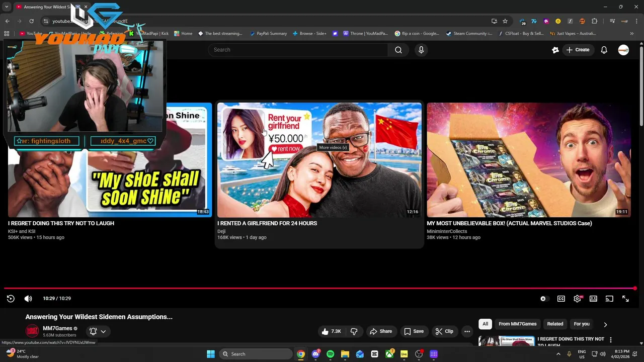Click 'MiniminterCollects' channel name

(x=447, y=231)
